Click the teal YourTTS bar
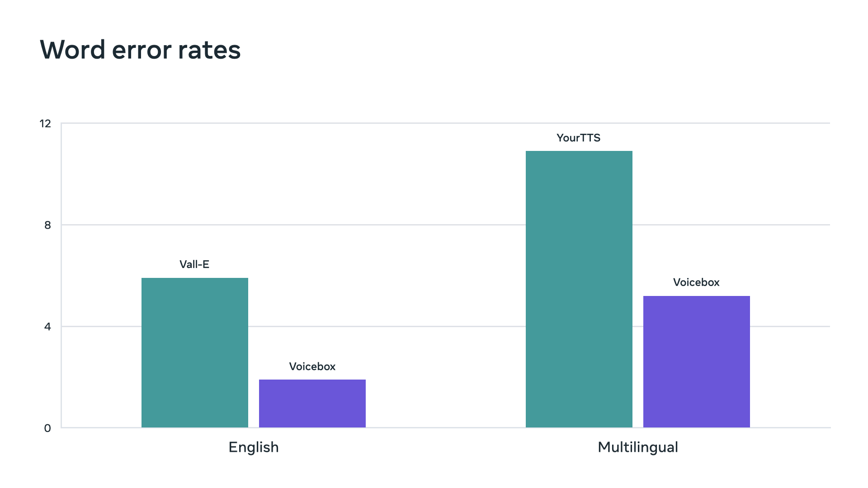This screenshot has width=868, height=488. click(579, 289)
